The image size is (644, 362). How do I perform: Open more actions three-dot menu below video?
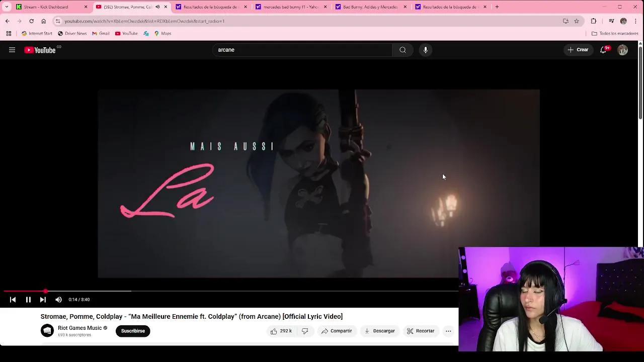point(448,331)
